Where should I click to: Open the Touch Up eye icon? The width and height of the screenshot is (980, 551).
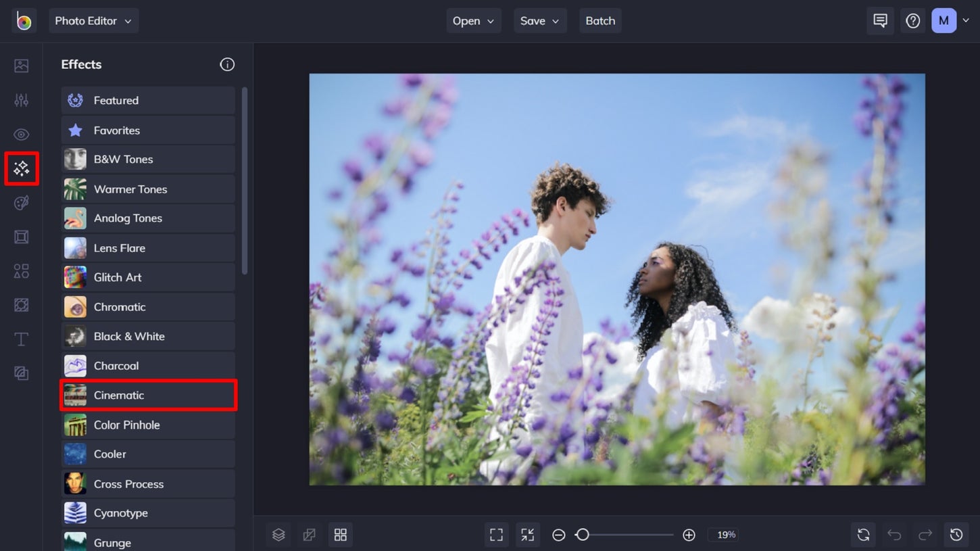21,135
